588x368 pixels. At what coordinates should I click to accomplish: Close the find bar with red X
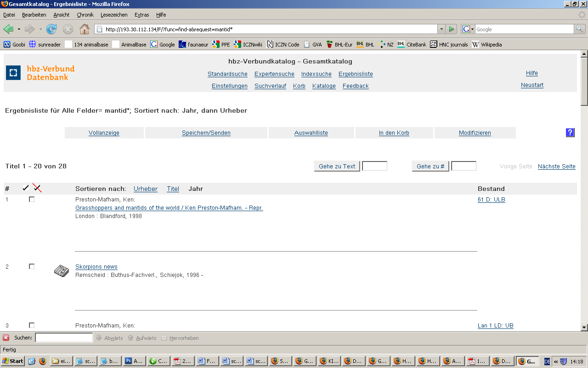coord(6,338)
